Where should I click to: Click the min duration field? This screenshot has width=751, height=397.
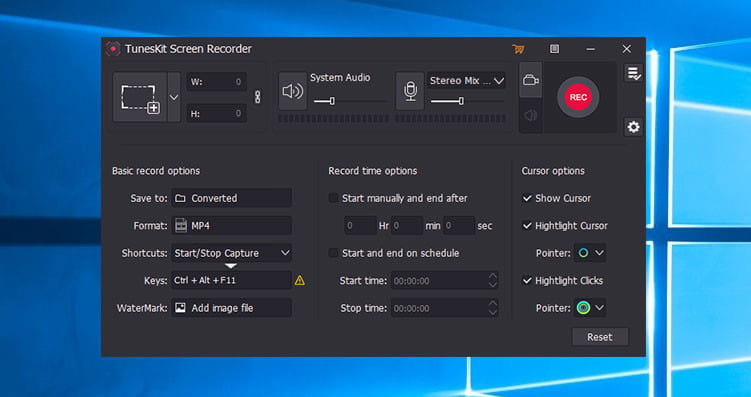click(x=407, y=226)
